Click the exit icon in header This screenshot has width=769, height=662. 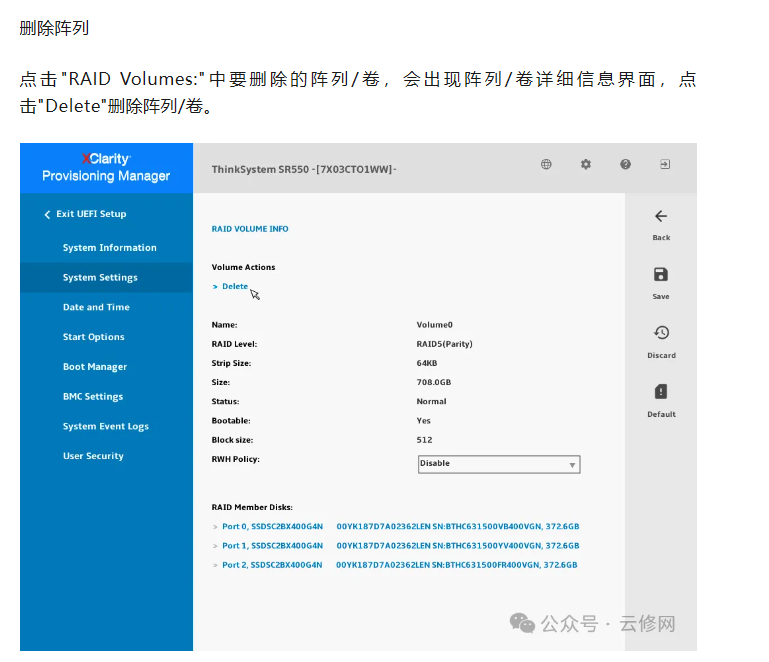[x=665, y=164]
